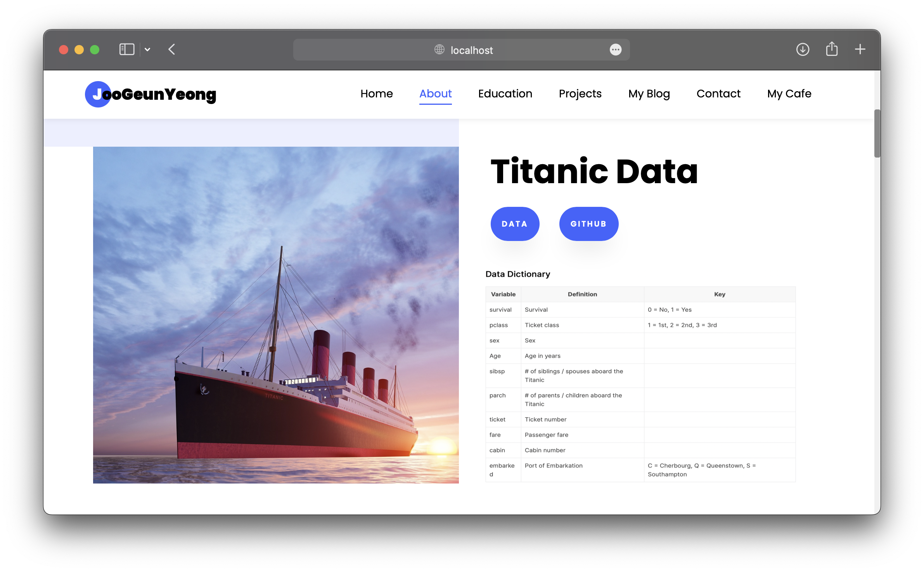This screenshot has height=572, width=924.
Task: Open a new tab with plus icon
Action: click(860, 49)
